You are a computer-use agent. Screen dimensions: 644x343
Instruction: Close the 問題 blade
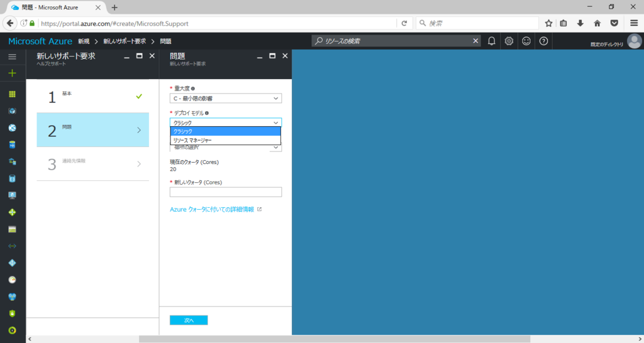tap(285, 56)
